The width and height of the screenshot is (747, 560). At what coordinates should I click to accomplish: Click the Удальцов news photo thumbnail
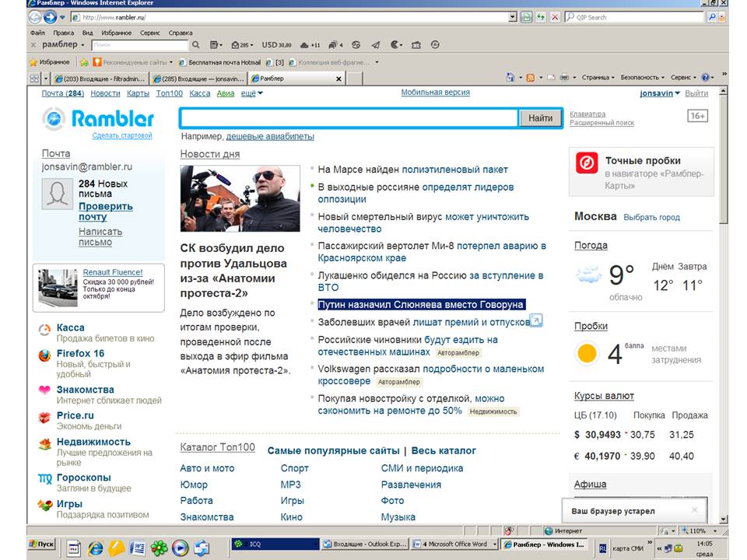click(240, 198)
